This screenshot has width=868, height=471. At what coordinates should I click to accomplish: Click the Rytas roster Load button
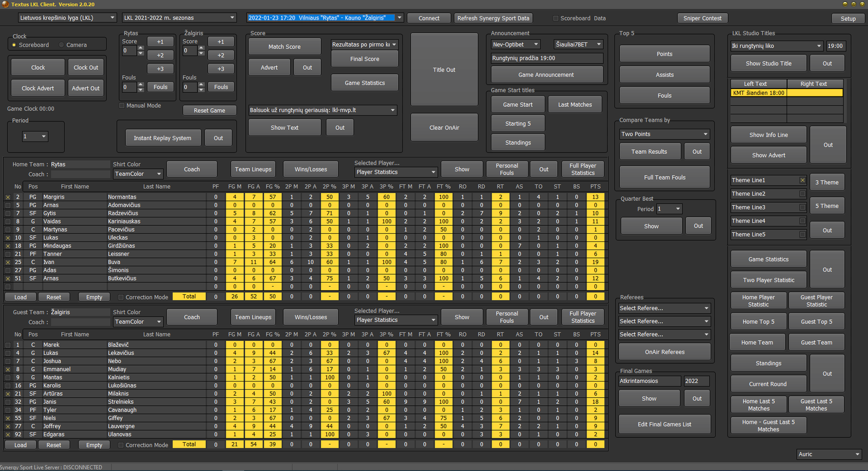21,297
